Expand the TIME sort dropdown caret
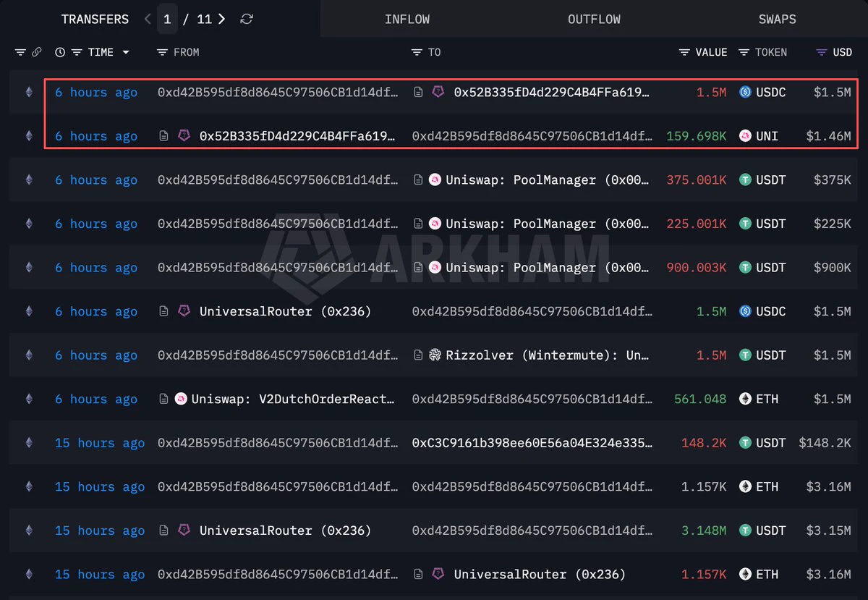Image resolution: width=868 pixels, height=600 pixels. (x=126, y=52)
